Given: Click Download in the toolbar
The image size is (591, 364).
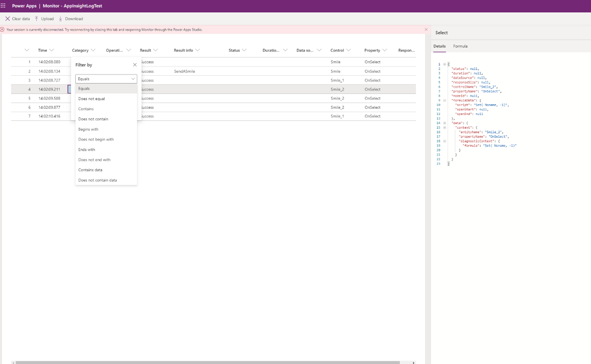Looking at the screenshot, I should 71,19.
